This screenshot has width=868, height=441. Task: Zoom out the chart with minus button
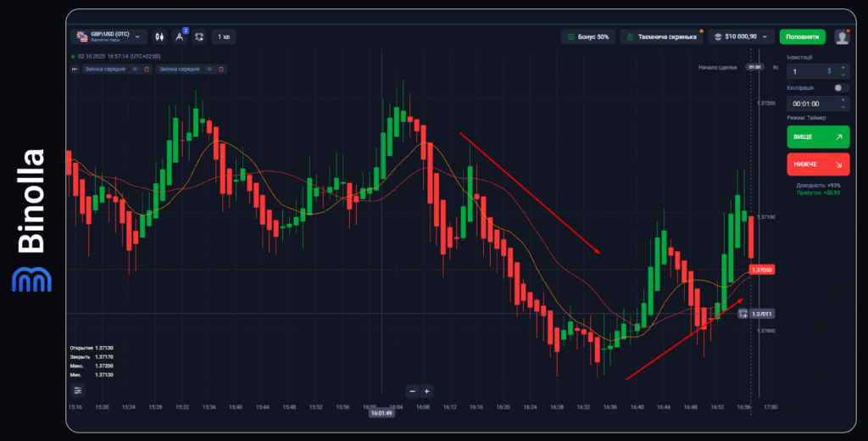point(412,391)
